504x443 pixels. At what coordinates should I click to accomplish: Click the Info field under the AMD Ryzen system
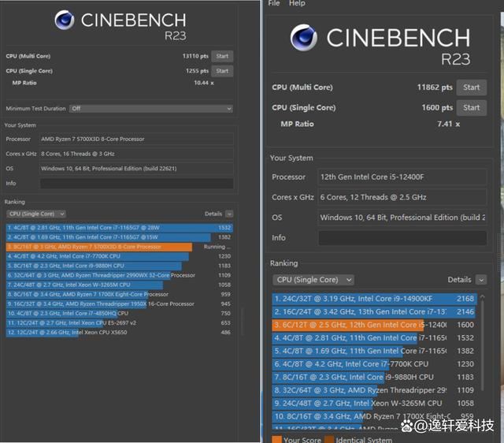coord(135,184)
